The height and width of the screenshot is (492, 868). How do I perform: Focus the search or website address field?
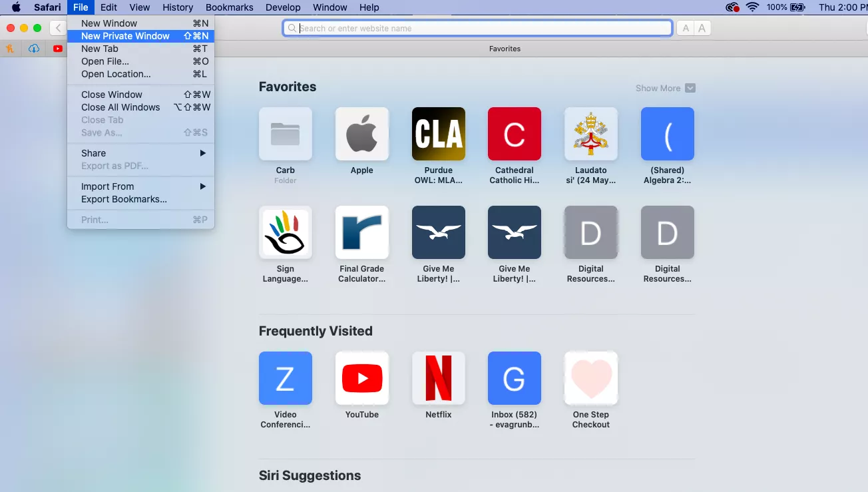click(x=477, y=28)
